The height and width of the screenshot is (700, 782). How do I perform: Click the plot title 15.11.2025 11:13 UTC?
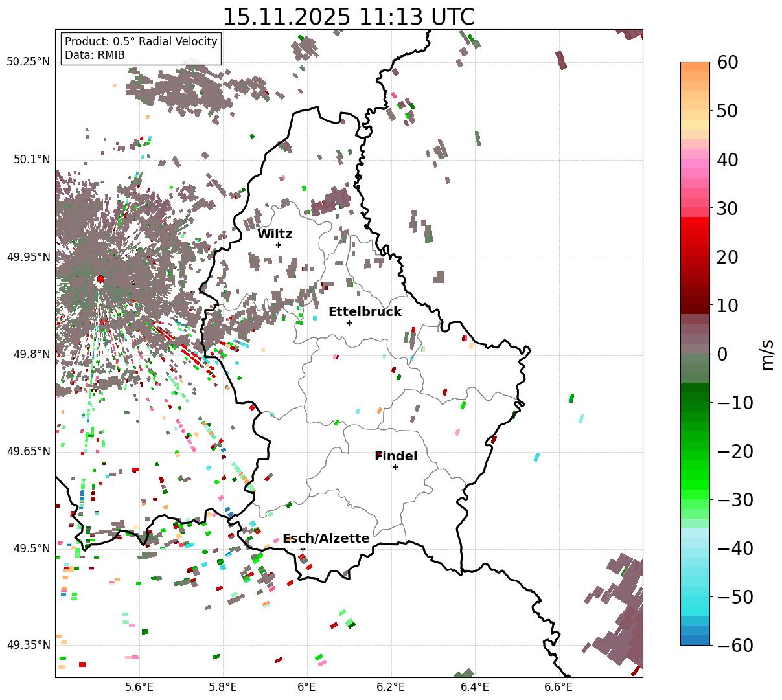pyautogui.click(x=349, y=16)
